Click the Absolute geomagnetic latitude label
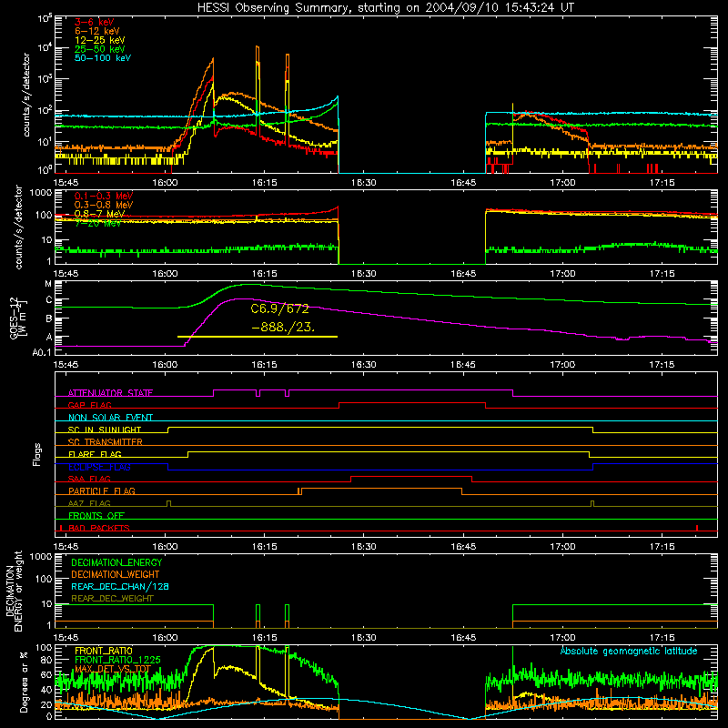728x728 pixels. point(629,652)
